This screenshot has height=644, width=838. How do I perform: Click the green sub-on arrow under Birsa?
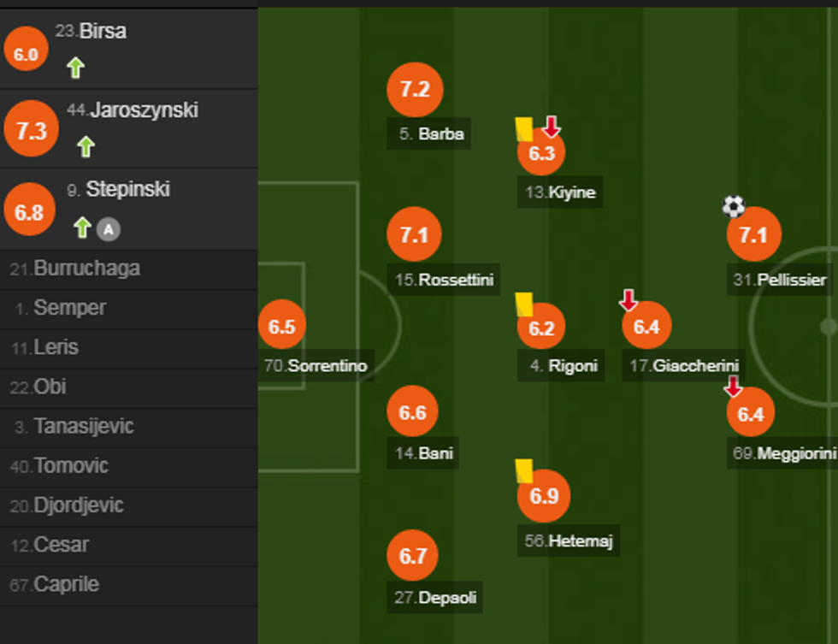75,68
